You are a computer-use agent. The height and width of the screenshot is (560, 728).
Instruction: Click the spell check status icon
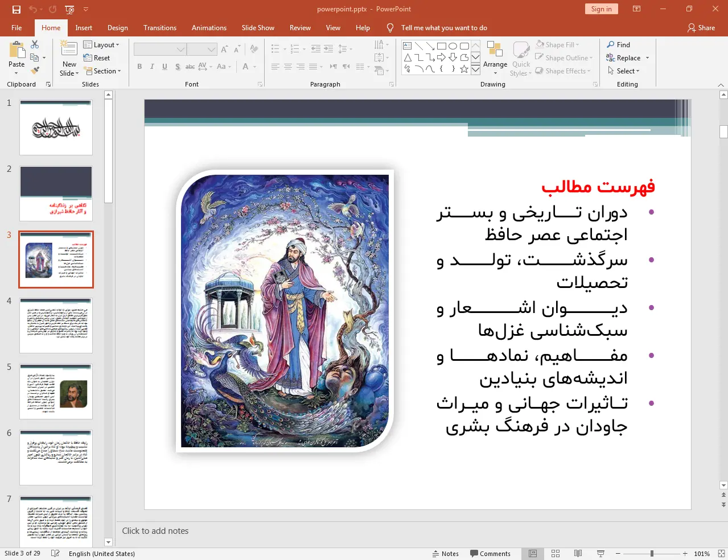55,554
